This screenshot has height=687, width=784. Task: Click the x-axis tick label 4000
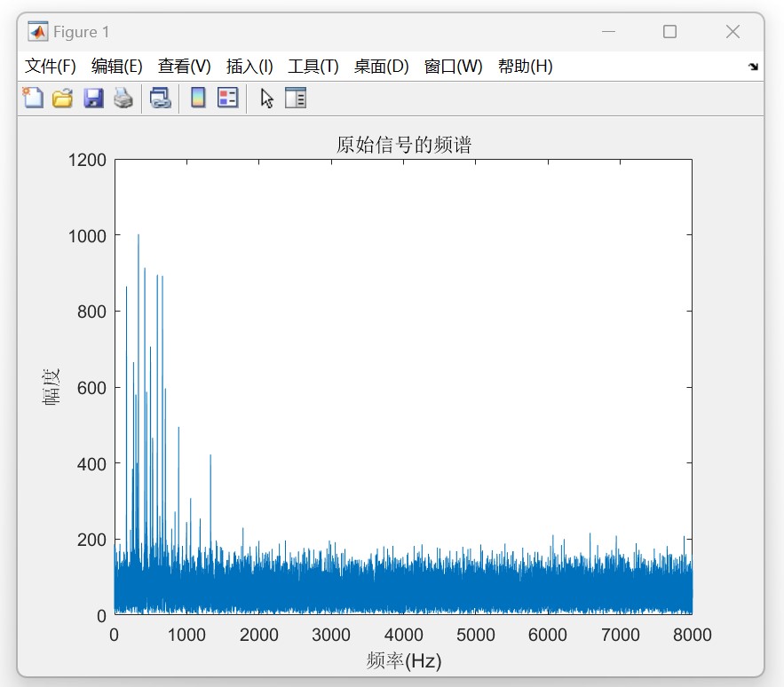point(403,635)
